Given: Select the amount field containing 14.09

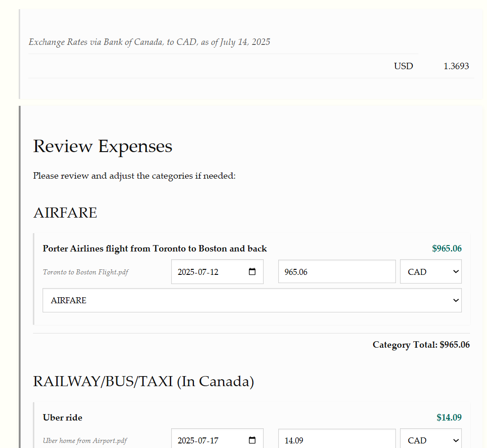Looking at the screenshot, I should tap(336, 440).
